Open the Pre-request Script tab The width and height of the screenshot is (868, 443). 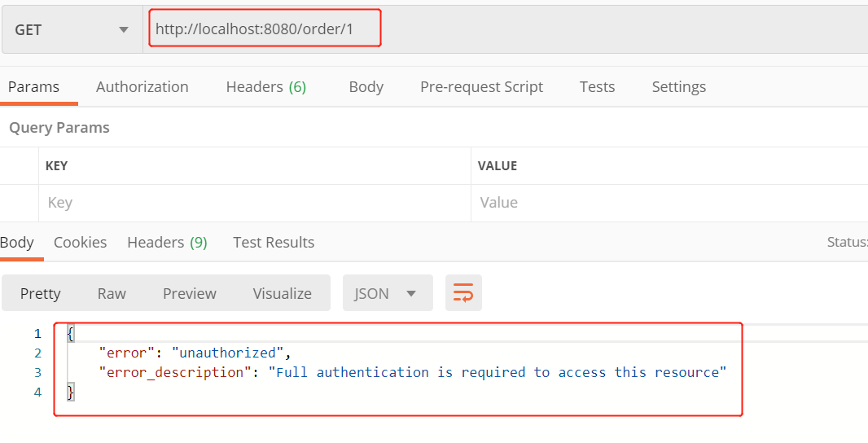click(481, 87)
